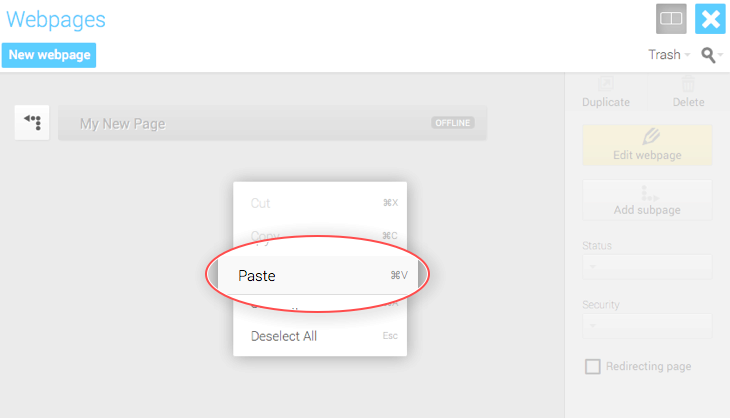The image size is (730, 420).
Task: Click the page tree hierarchy icon
Action: pyautogui.click(x=32, y=122)
